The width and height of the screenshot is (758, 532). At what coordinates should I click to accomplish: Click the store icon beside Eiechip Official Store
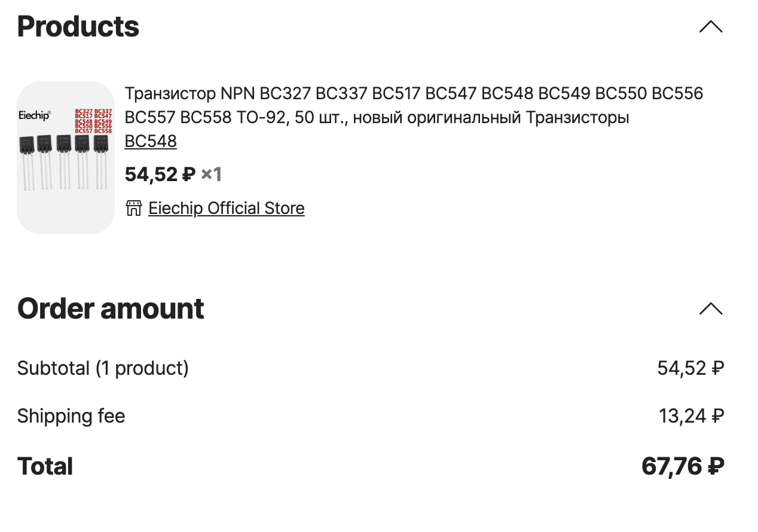(133, 208)
